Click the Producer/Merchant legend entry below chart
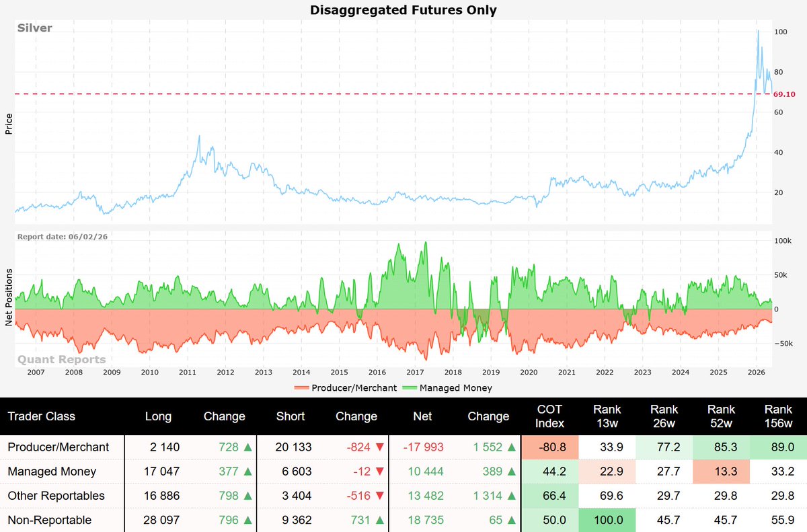The image size is (807, 532). pos(345,388)
